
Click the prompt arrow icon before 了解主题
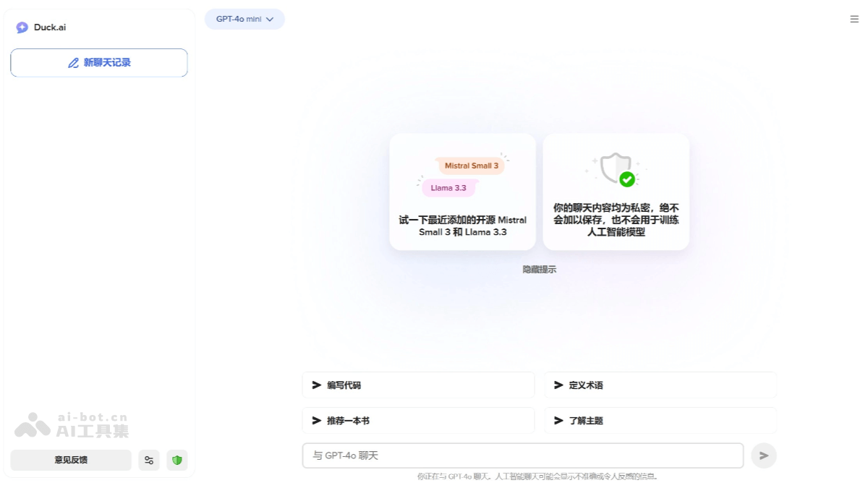(556, 420)
